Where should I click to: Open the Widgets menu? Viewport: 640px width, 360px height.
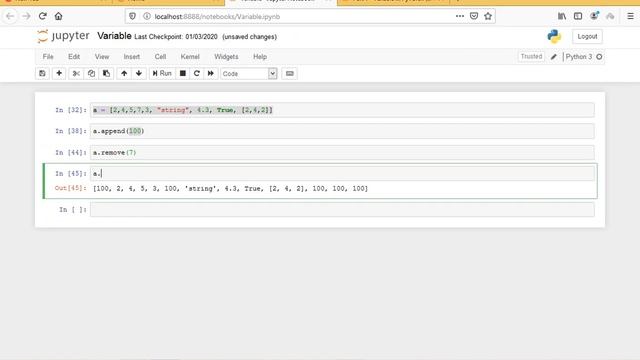(x=226, y=57)
